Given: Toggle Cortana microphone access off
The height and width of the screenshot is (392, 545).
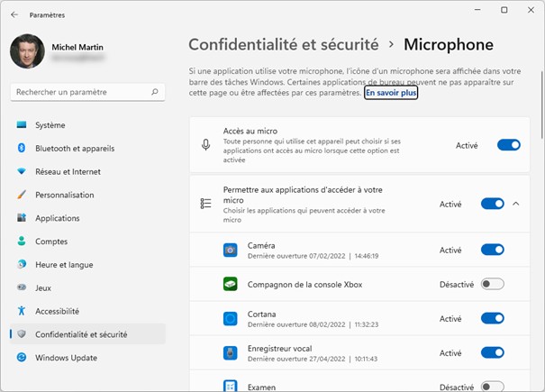Looking at the screenshot, I should click(x=492, y=318).
